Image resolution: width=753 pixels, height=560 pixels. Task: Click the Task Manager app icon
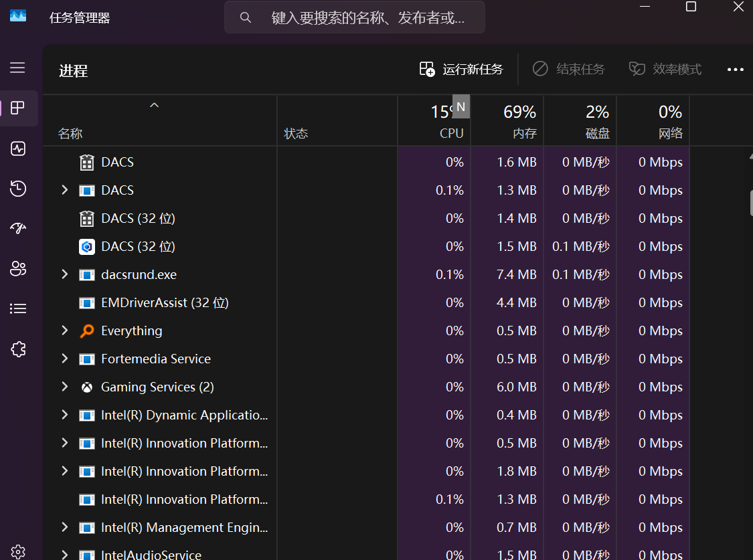pos(18,16)
